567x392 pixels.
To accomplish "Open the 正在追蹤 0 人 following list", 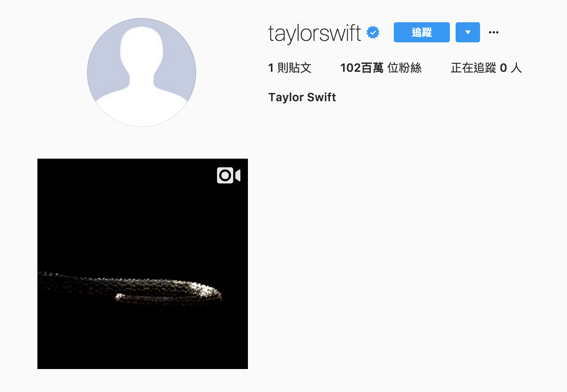I will pos(486,68).
